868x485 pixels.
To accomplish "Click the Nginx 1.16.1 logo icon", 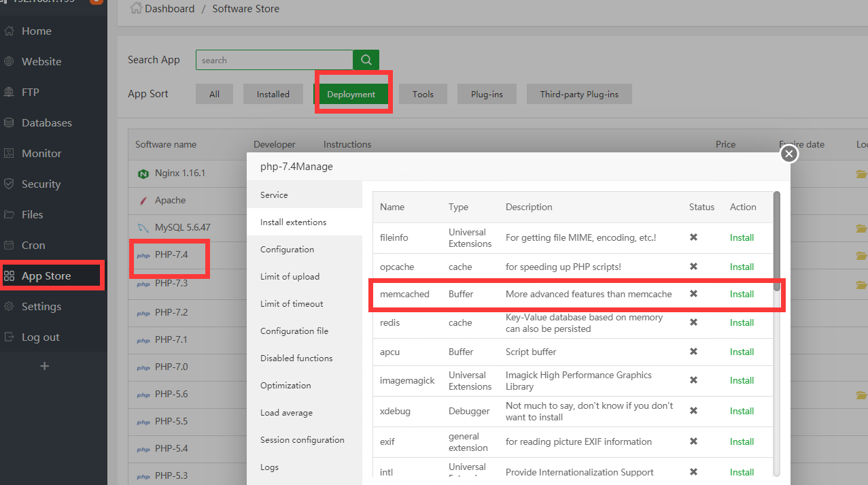I will 143,173.
